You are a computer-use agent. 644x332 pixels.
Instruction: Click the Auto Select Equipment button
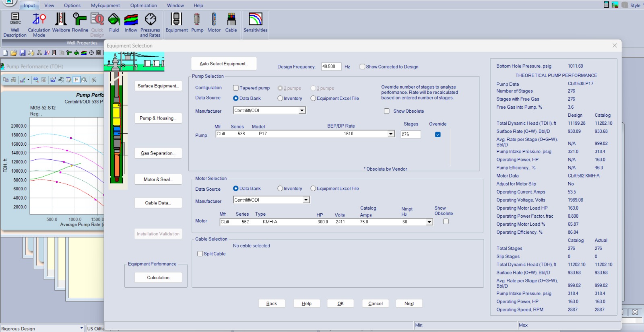tap(224, 64)
